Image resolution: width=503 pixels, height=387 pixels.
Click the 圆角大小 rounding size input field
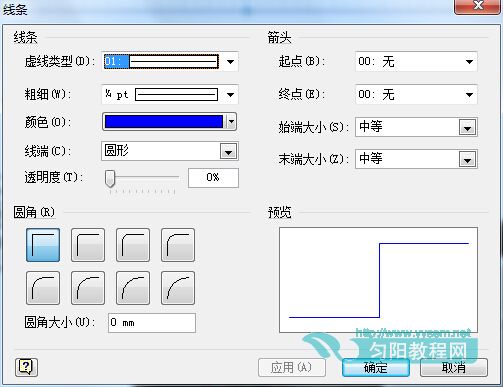click(x=152, y=323)
